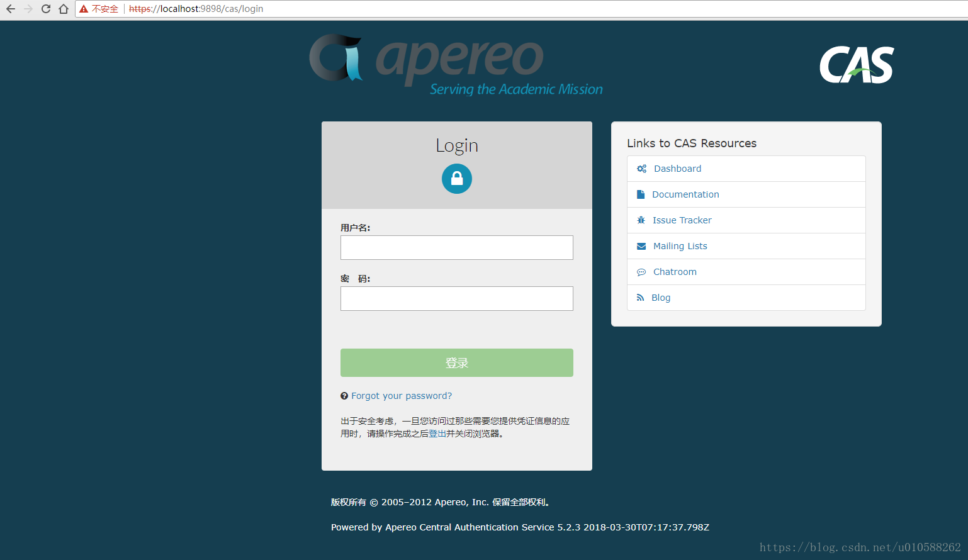968x560 pixels.
Task: Focus the 密码 password input field
Action: click(457, 298)
